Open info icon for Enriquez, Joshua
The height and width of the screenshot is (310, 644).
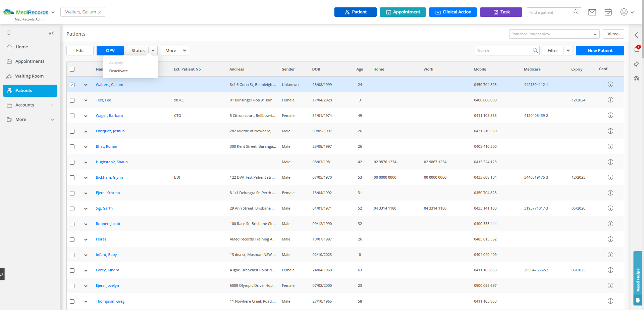[x=610, y=131]
